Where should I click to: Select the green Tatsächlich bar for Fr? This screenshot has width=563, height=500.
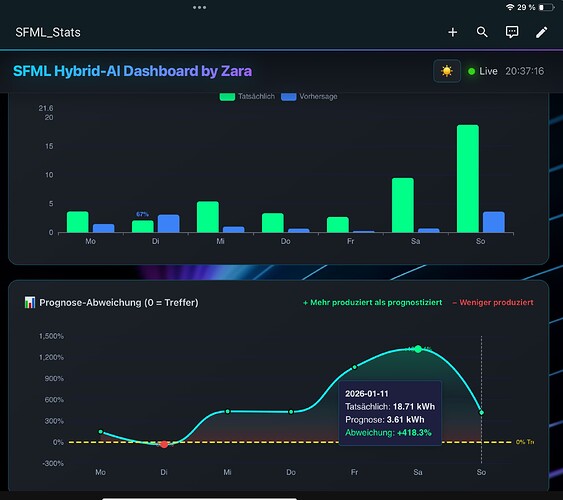click(338, 225)
